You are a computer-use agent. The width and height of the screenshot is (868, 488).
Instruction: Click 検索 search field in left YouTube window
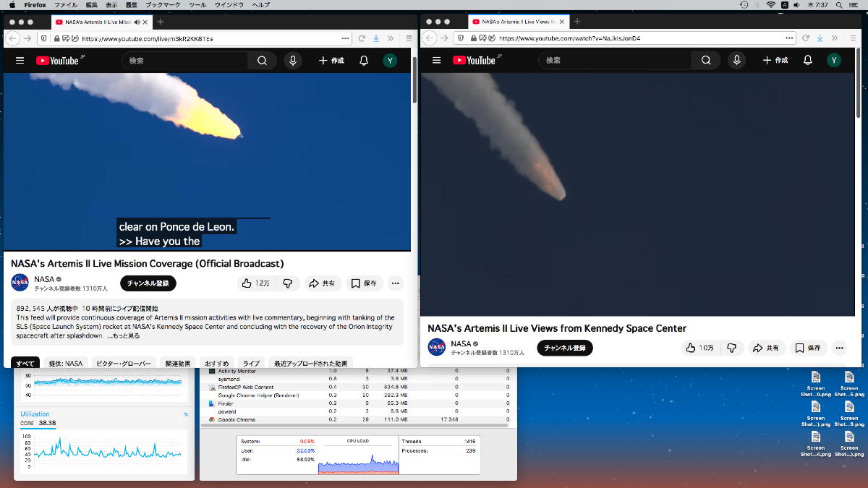185,61
